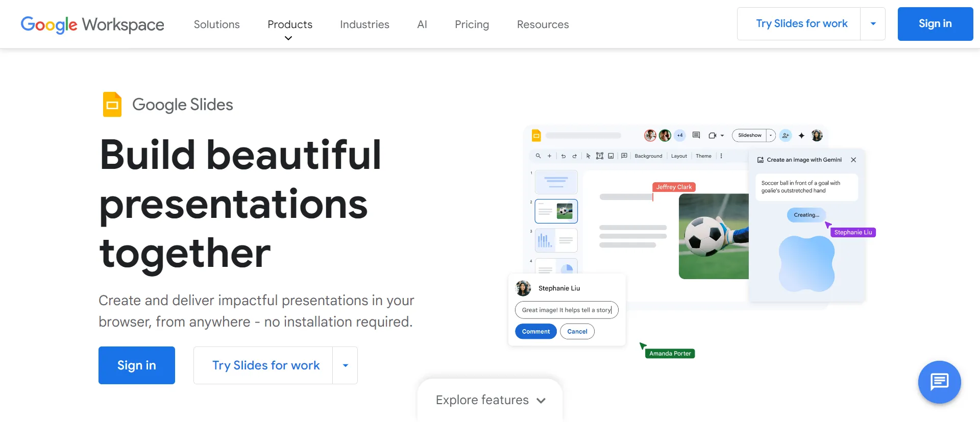The width and height of the screenshot is (980, 422).
Task: Select slide 2 thumbnail with soccer ball
Action: (556, 211)
